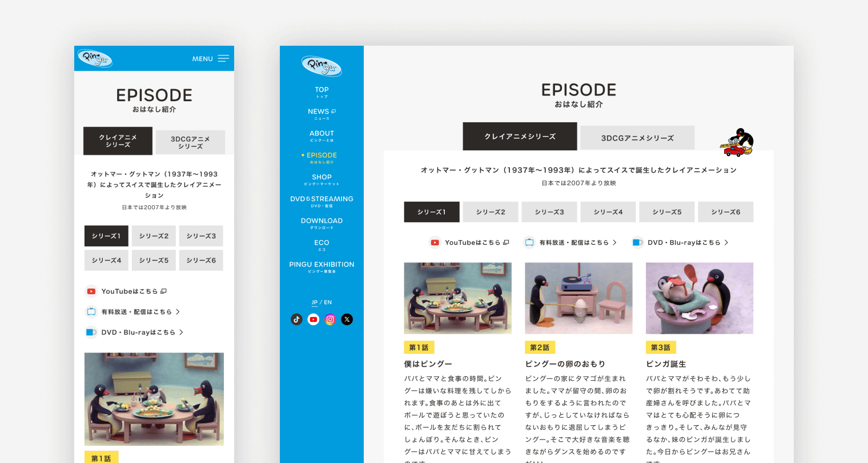Open DOWNLOAD in the sidebar menu
868x463 pixels.
pyautogui.click(x=322, y=223)
